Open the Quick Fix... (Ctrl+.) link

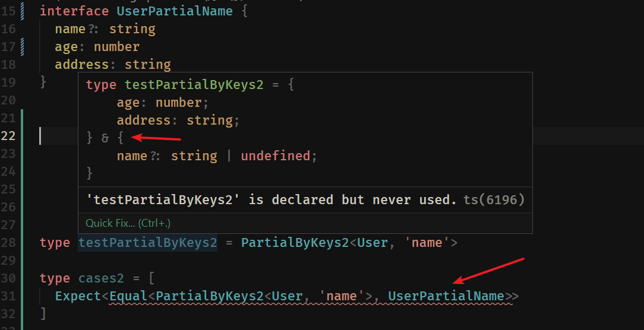click(x=128, y=223)
